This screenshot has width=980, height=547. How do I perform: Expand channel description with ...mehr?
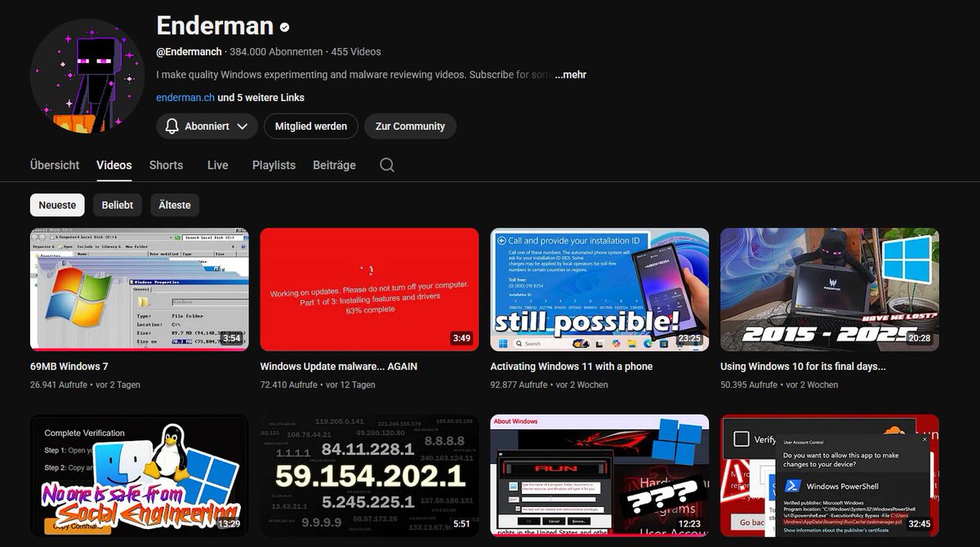pos(570,74)
